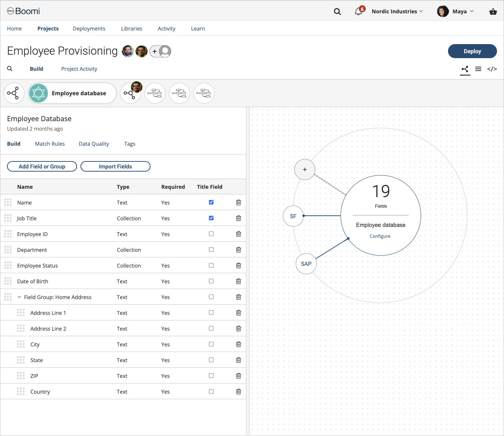Screen dimensions: 504x436
Task: Delete the Date of Birth field
Action: 239,281
